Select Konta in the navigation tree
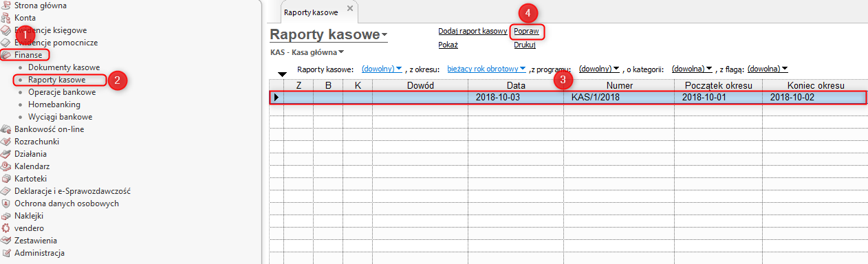The height and width of the screenshot is (264, 868). click(x=25, y=18)
